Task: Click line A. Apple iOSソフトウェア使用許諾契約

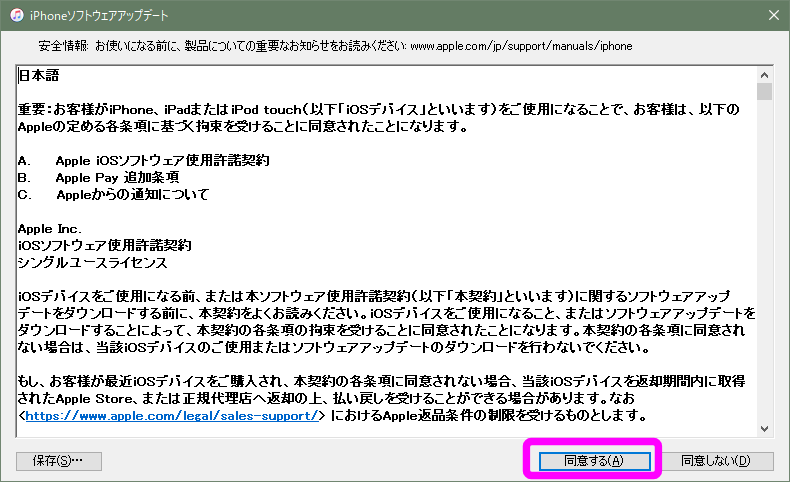Action: 144,161
